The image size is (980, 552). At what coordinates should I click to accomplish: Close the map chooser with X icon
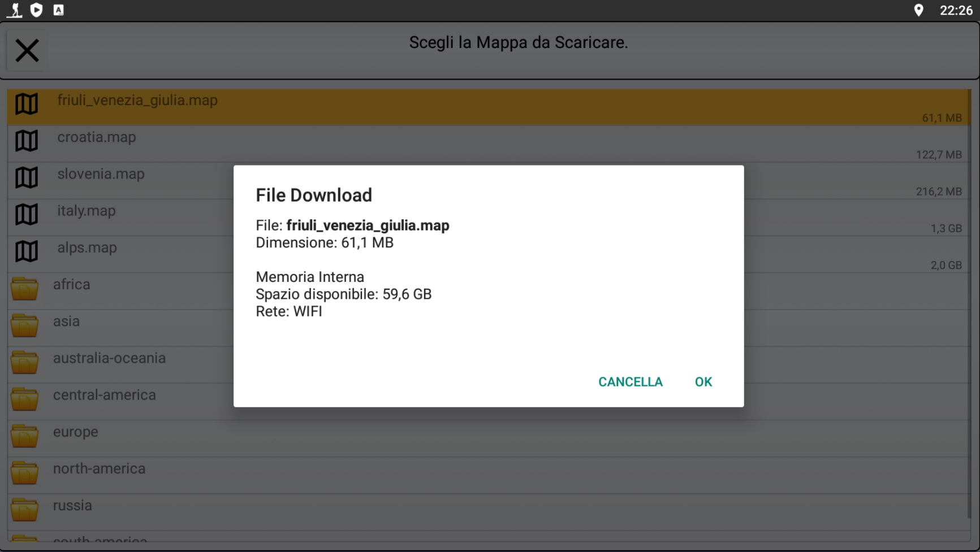point(27,51)
